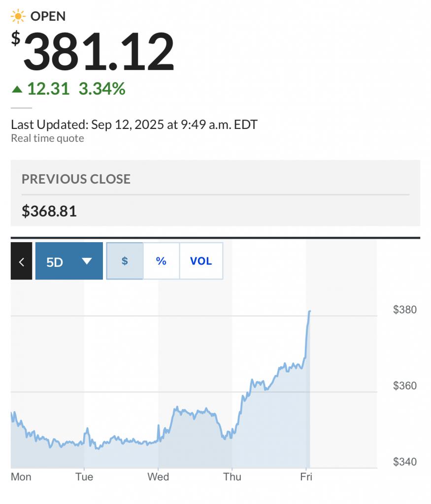Screen dimensions: 431x504
Task: Click the sun market-open icon
Action: tap(18, 16)
